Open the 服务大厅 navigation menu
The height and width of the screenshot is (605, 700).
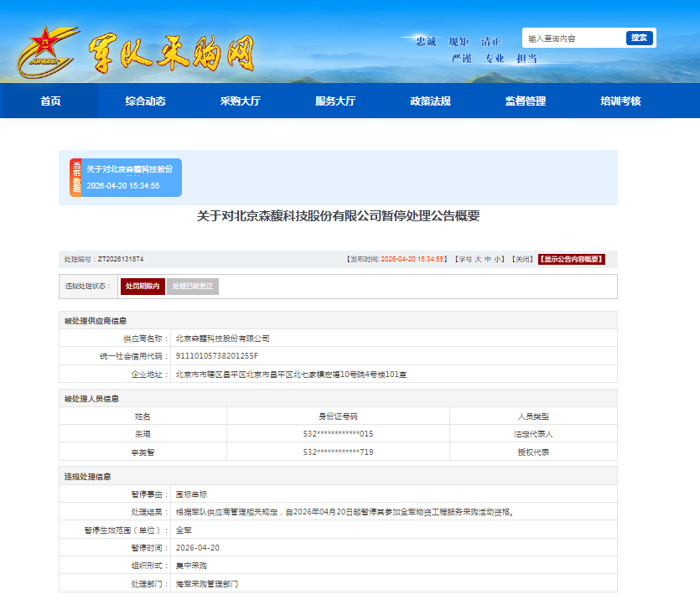(335, 101)
